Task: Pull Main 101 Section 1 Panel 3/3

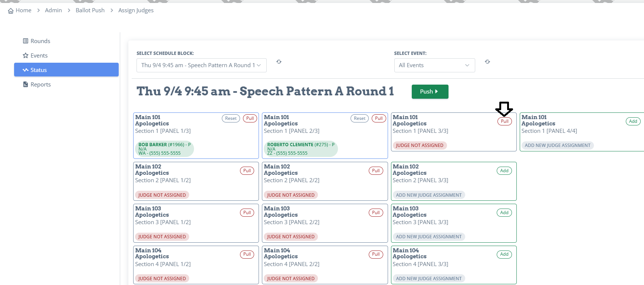Action: (505, 121)
